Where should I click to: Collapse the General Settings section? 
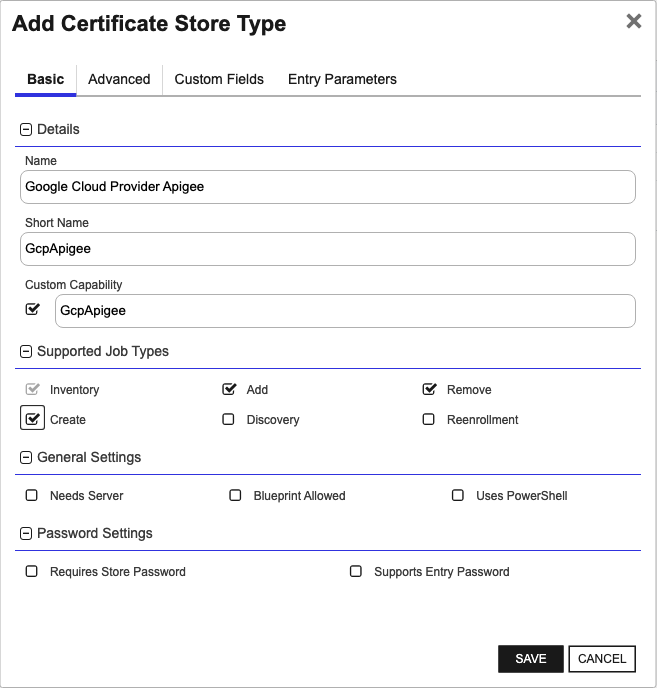(26, 458)
